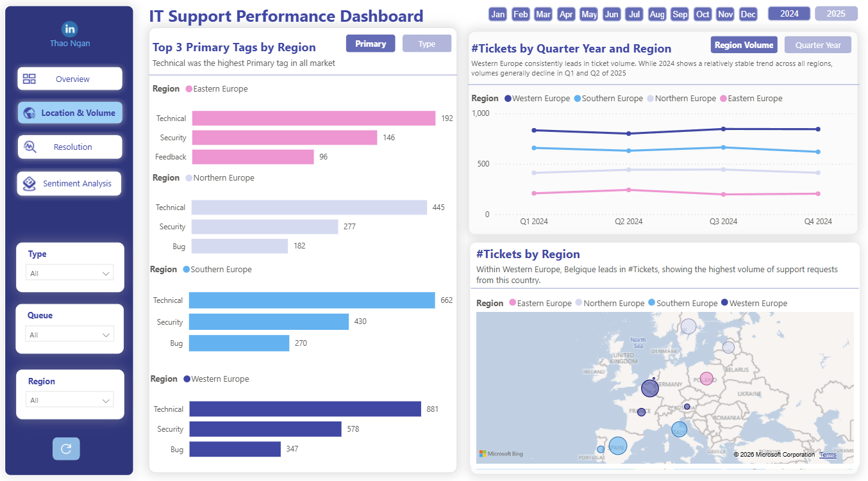
Task: Click Southern Europe Q1 2024 data point
Action: (534, 148)
